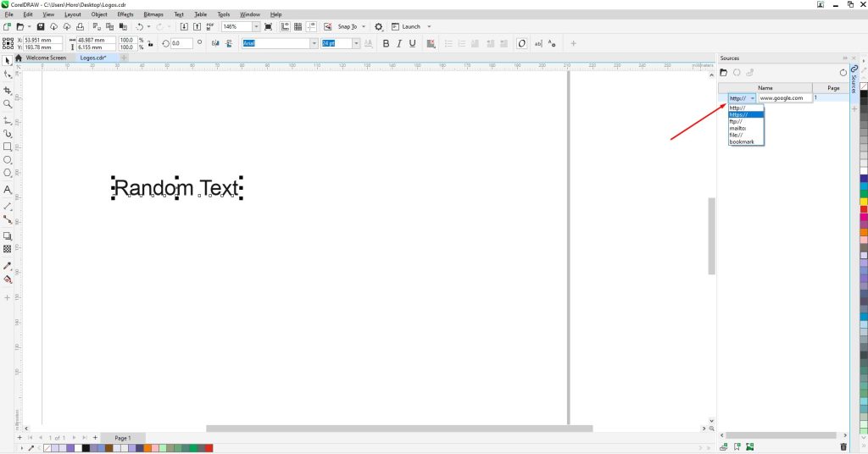Create a new document
This screenshot has width=868, height=454.
click(x=7, y=26)
